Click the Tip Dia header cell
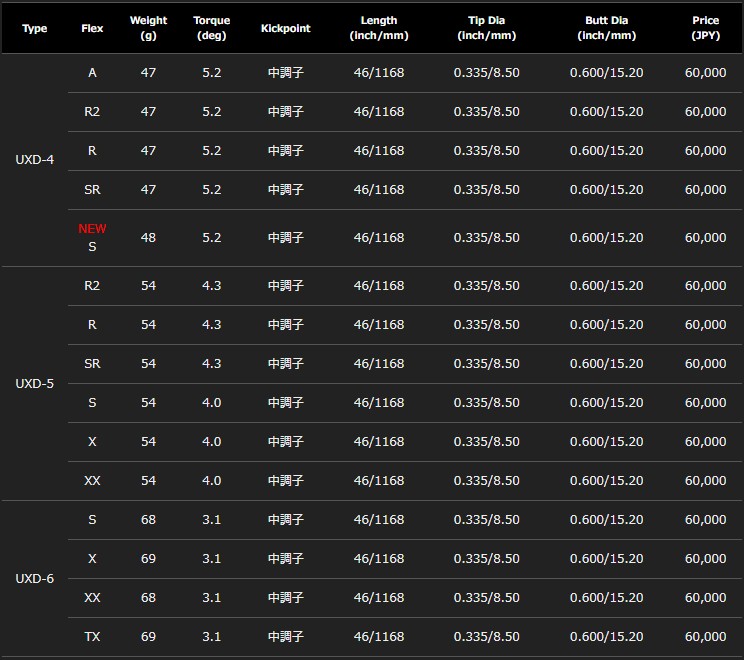744x660 pixels. 486,28
